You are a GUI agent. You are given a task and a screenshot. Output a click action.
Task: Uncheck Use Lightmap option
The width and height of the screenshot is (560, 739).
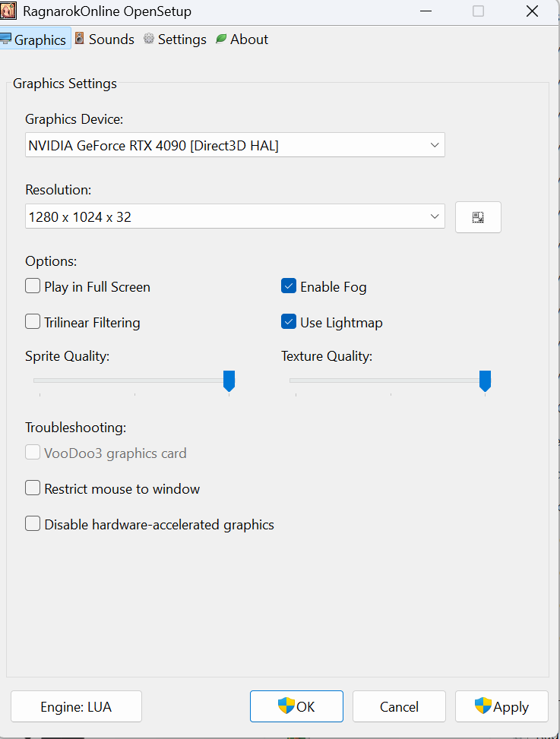pyautogui.click(x=289, y=322)
